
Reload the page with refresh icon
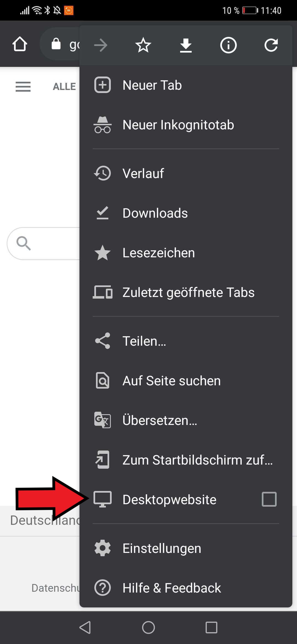click(271, 45)
